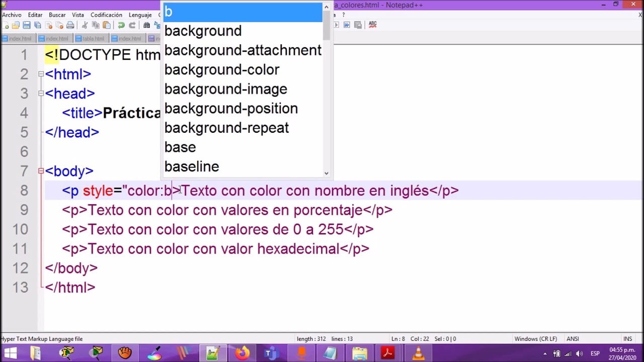Switch line endings via Windows (CR LF) indicator
This screenshot has width=644, height=362.
[535, 338]
